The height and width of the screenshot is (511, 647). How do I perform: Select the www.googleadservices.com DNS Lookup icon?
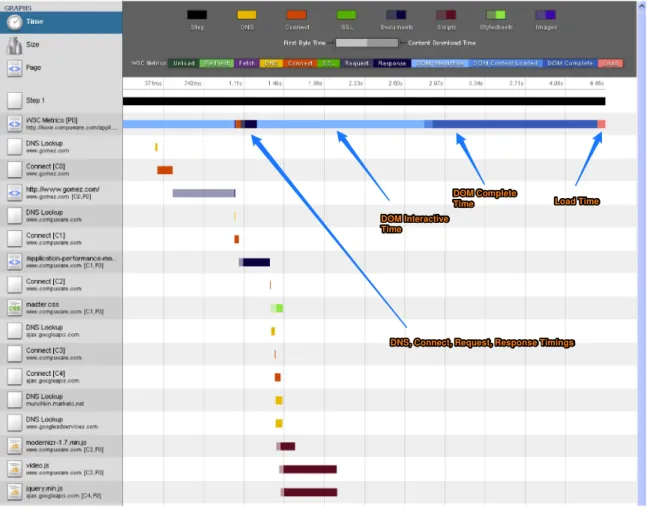(14, 423)
